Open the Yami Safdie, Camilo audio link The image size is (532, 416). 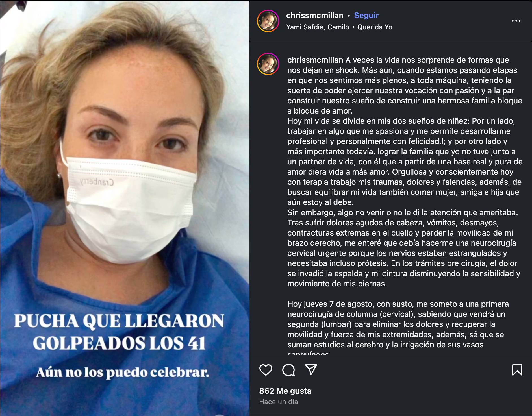(318, 27)
